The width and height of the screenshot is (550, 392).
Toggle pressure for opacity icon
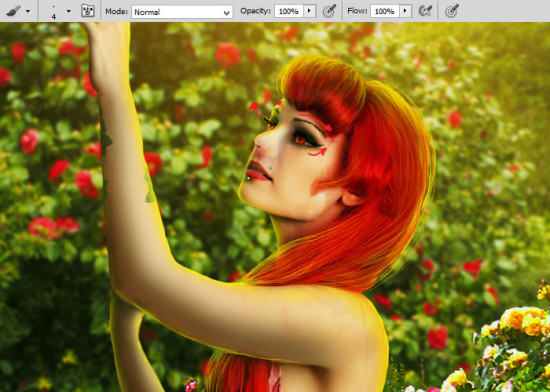click(x=329, y=11)
